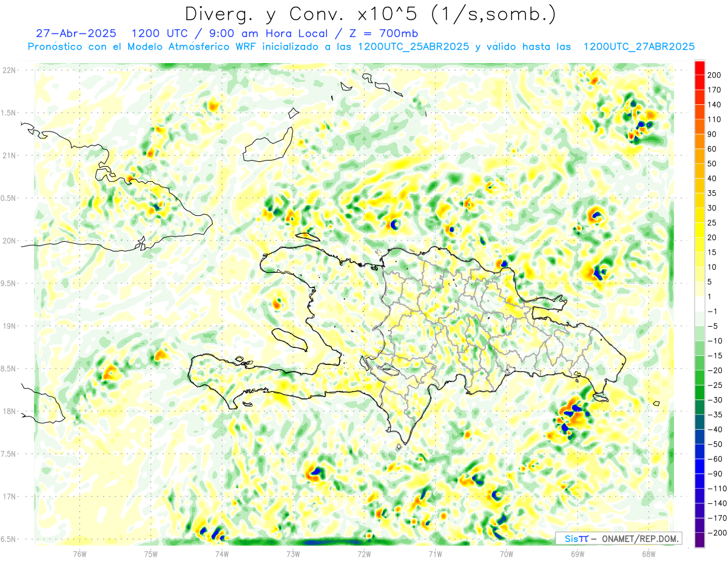Viewport: 728px width, 562px height.
Task: Click colorbar value -35
Action: (716, 415)
